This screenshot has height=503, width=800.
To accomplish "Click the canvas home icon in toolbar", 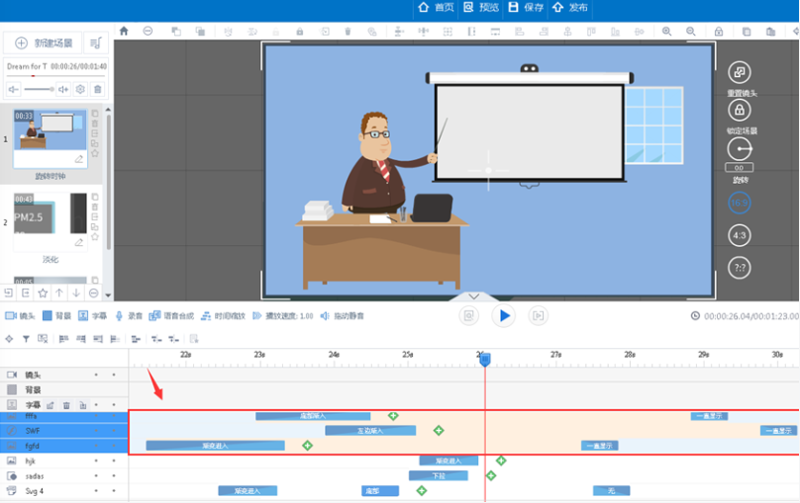I will 124,31.
